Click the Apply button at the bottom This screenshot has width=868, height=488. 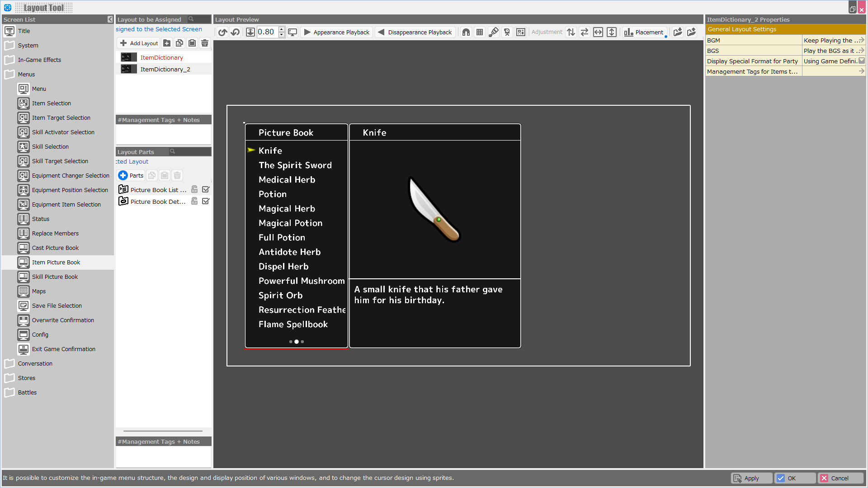coord(751,478)
